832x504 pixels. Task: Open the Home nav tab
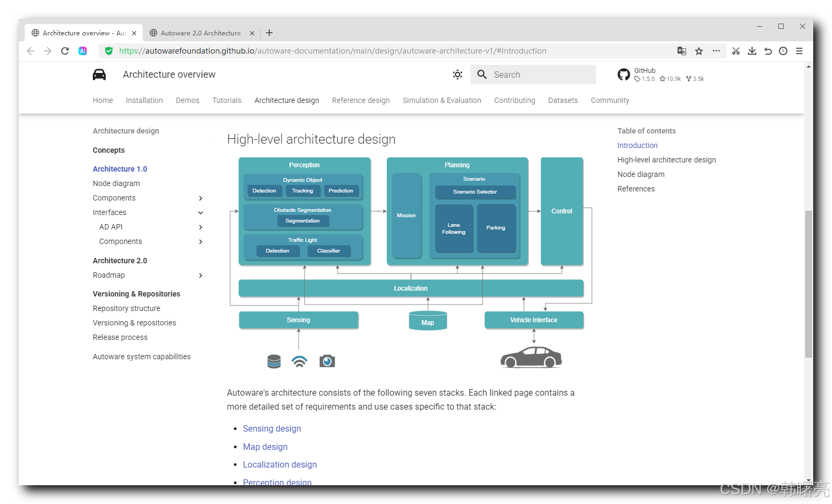(x=103, y=100)
